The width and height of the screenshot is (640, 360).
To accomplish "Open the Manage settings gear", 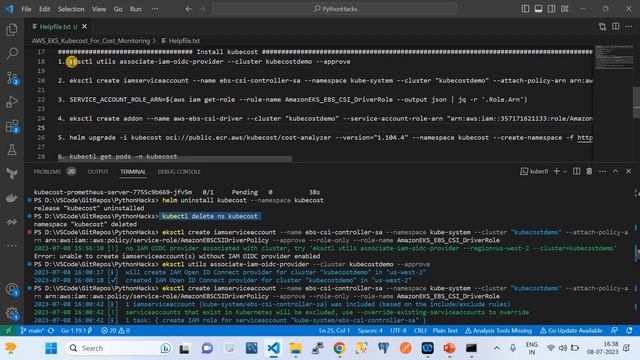I will 12,313.
